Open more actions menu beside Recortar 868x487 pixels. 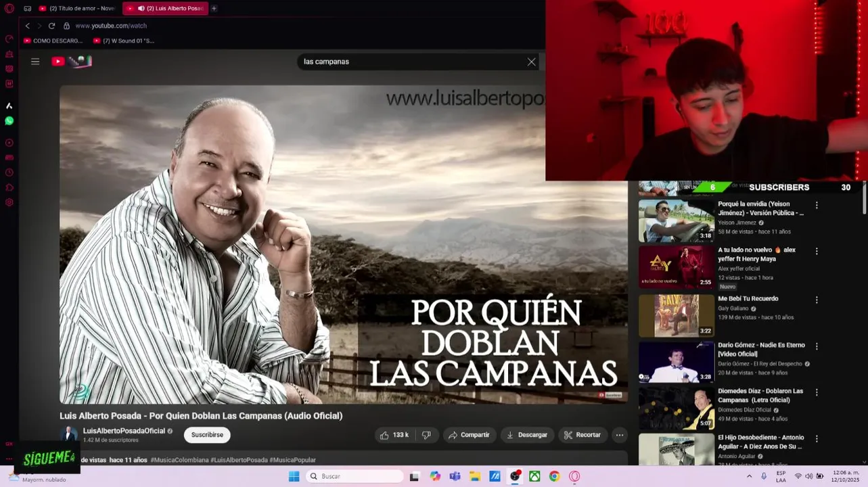coord(620,435)
